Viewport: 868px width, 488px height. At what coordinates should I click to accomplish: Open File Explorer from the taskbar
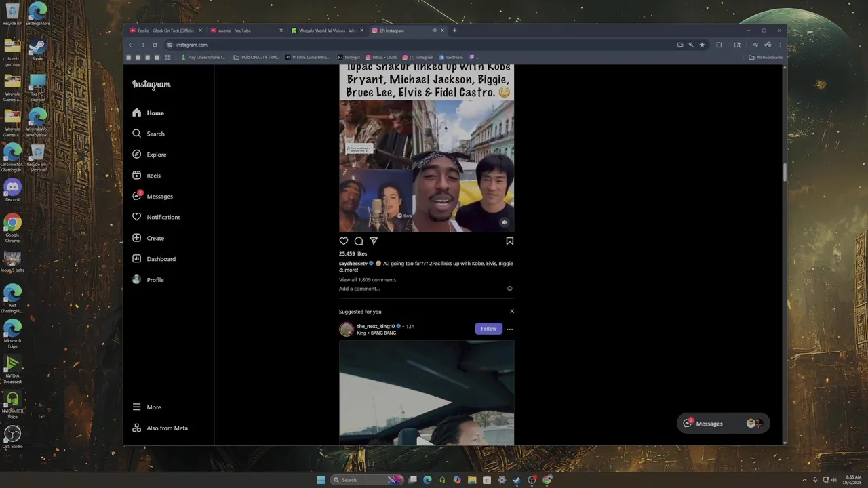click(x=472, y=480)
